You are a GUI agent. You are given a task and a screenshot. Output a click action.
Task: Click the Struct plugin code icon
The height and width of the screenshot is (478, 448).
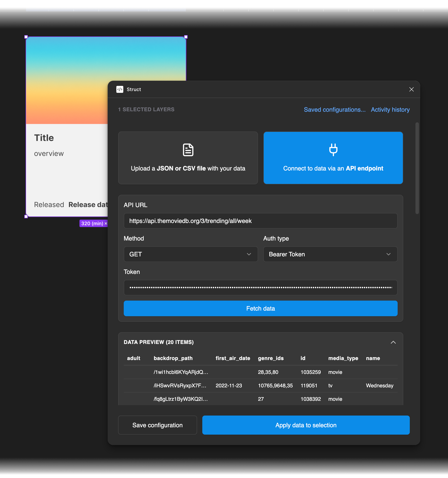(x=120, y=89)
